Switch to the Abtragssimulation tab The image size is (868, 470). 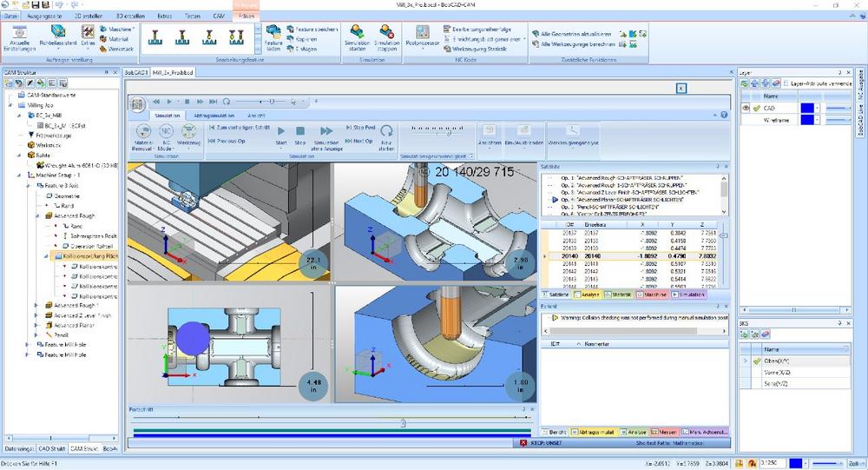tap(212, 115)
